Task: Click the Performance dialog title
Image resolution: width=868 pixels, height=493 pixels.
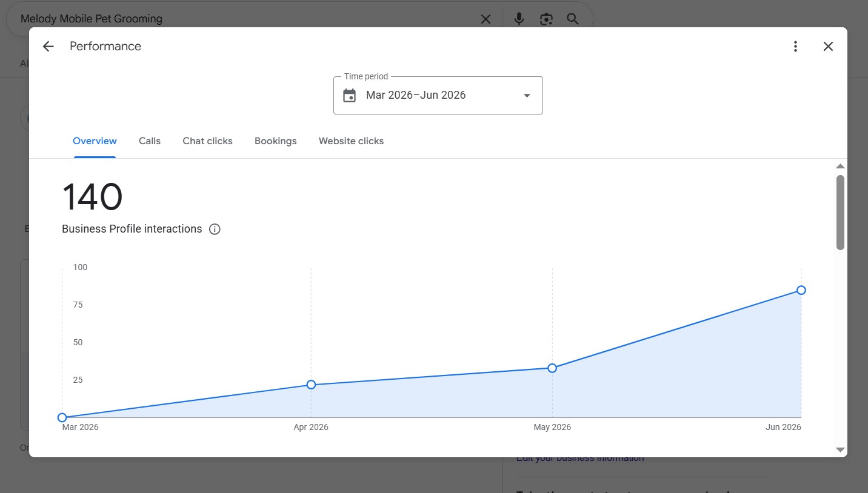Action: (105, 47)
